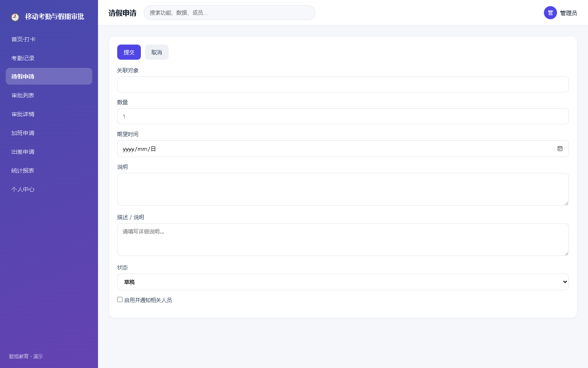Click the 取消 button
Screen dimensions: 588x368
point(157,52)
